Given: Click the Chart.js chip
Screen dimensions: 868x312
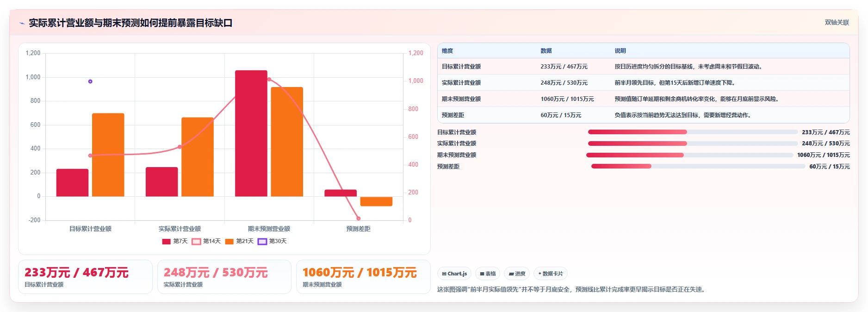Looking at the screenshot, I should click(x=454, y=274).
